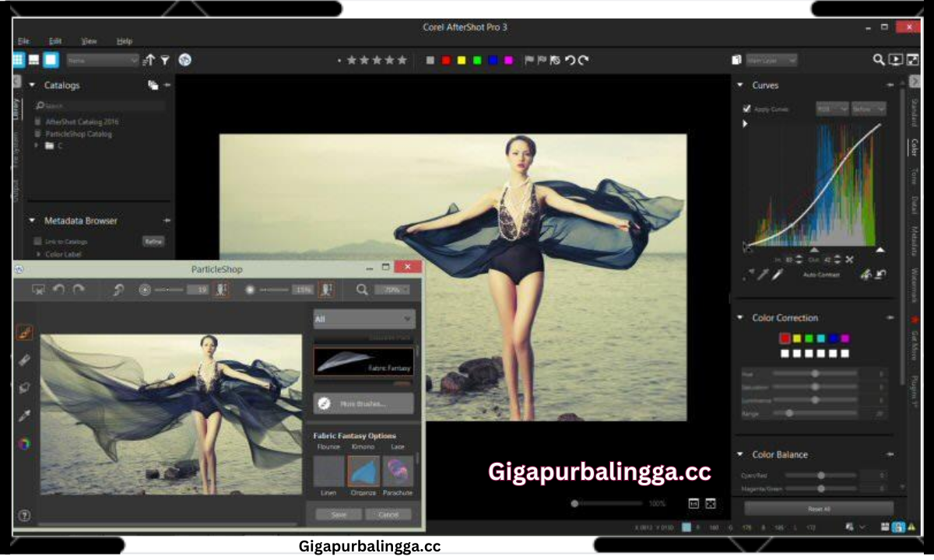Redo ParticleShop stroke
The height and width of the screenshot is (560, 934).
79,289
